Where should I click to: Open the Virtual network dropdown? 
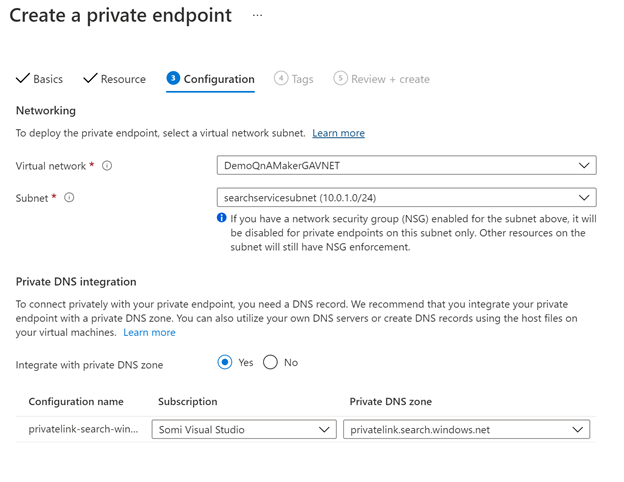406,166
